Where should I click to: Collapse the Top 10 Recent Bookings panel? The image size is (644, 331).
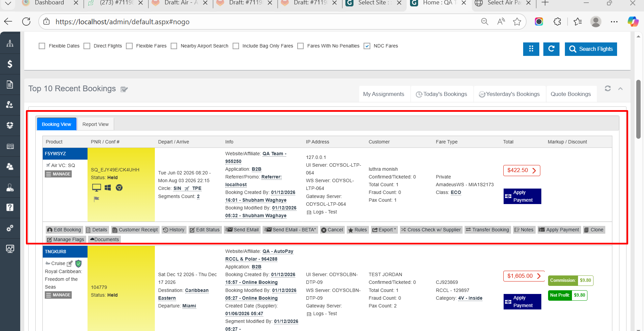click(620, 89)
